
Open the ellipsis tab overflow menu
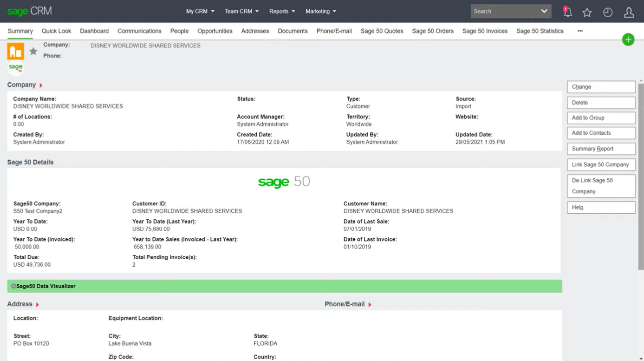(x=579, y=31)
